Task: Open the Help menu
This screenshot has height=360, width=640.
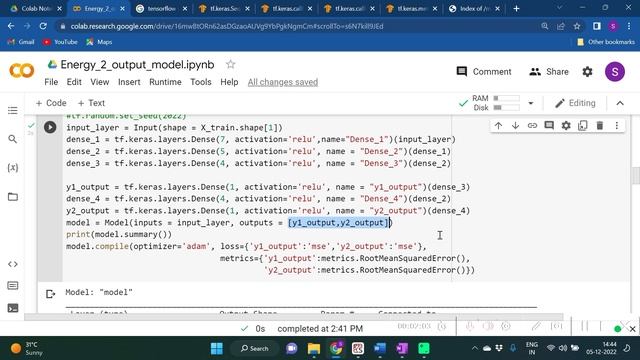Action: pyautogui.click(x=229, y=82)
